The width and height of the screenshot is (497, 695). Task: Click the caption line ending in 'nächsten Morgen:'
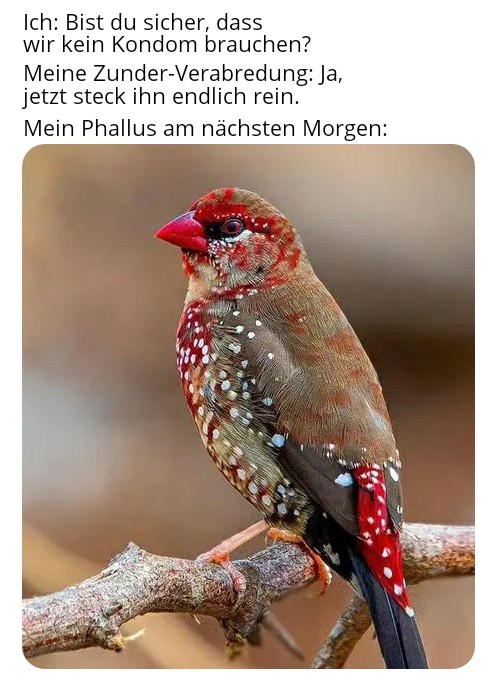(205, 129)
